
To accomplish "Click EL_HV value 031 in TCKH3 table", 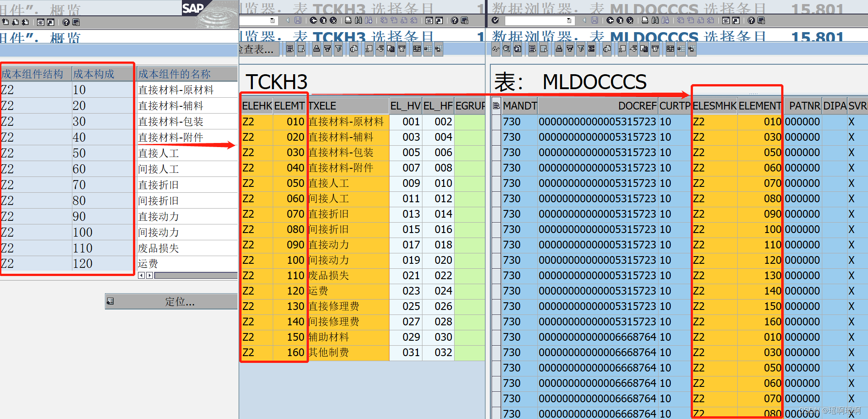I will tap(406, 352).
